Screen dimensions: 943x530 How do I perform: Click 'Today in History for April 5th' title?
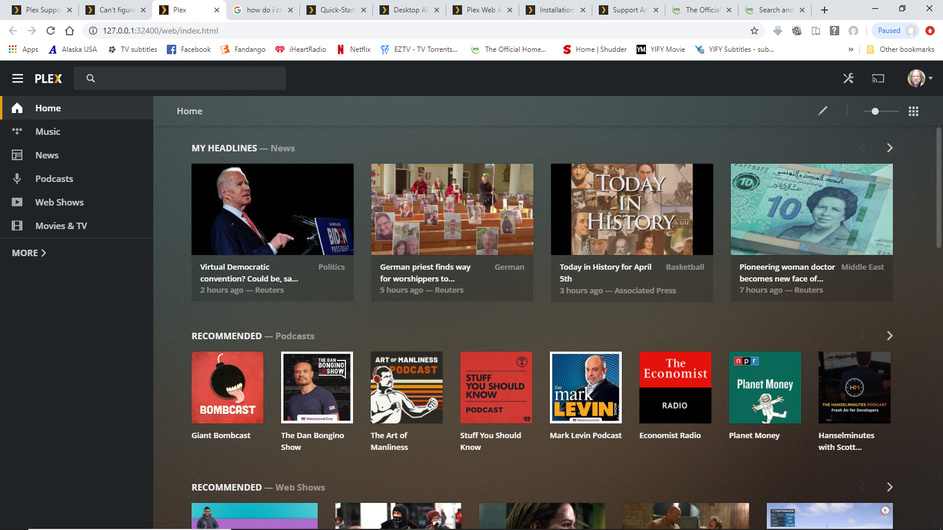click(x=605, y=273)
